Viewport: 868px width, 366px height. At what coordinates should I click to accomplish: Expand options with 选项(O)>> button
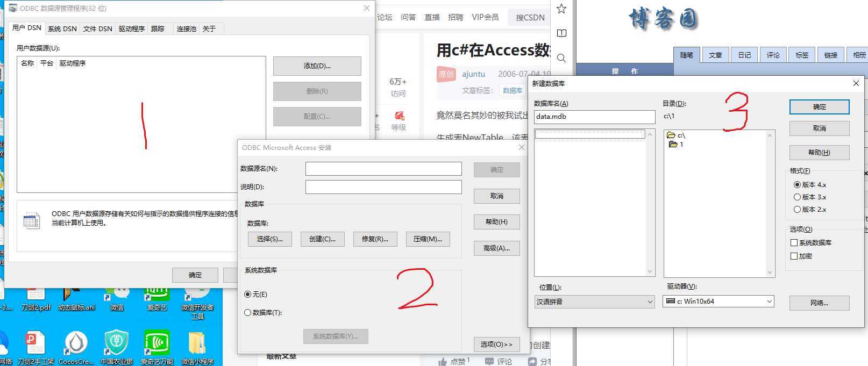tap(496, 344)
